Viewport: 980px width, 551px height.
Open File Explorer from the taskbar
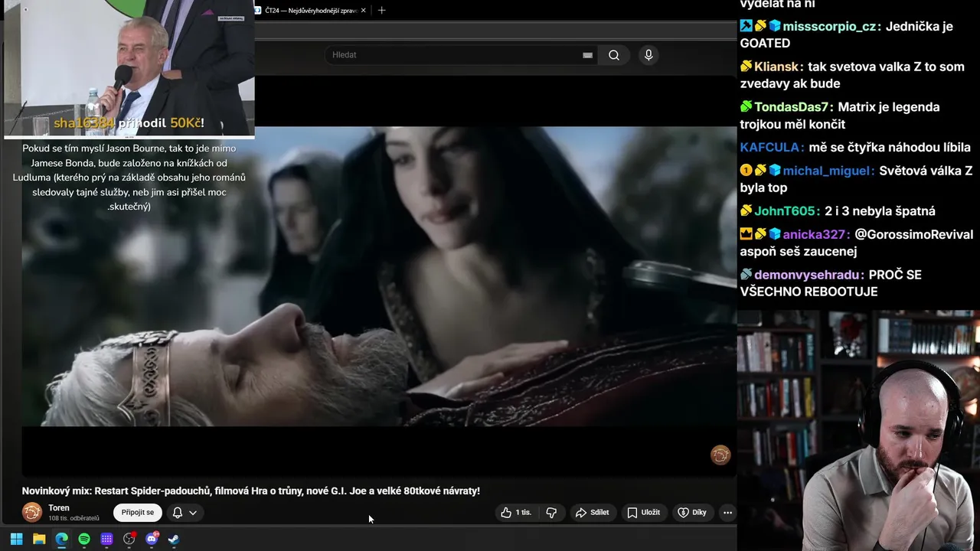[39, 539]
